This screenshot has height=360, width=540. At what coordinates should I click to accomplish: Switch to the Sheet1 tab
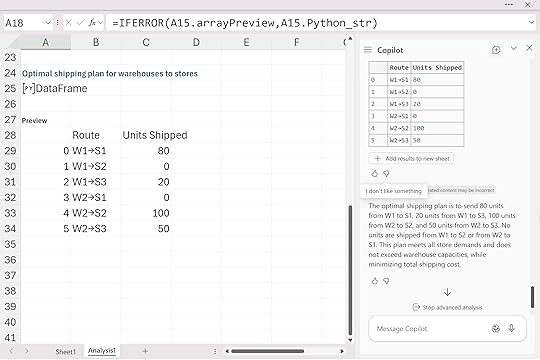pyautogui.click(x=65, y=352)
